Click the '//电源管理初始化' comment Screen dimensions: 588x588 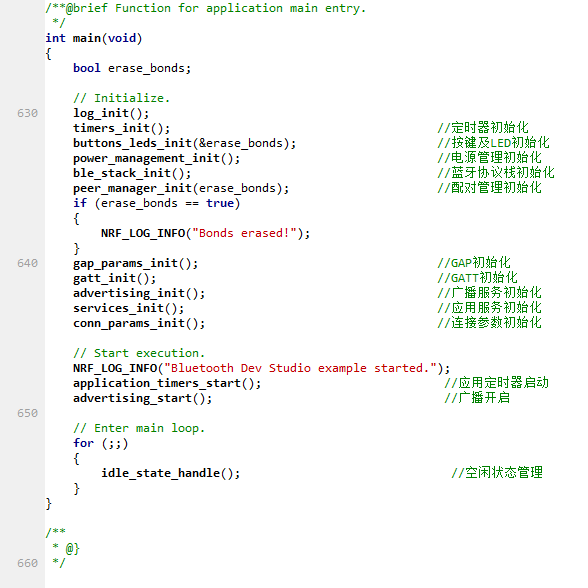pyautogui.click(x=489, y=158)
